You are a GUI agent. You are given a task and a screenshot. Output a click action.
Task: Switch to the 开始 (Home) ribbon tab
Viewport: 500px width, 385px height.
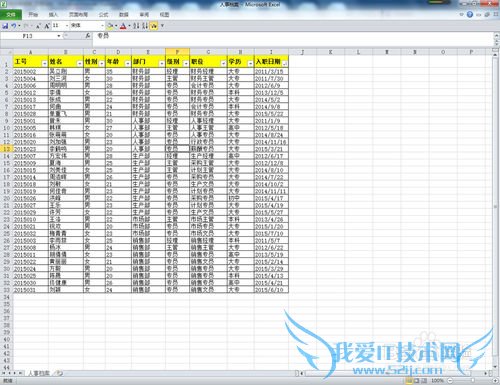[x=33, y=14]
